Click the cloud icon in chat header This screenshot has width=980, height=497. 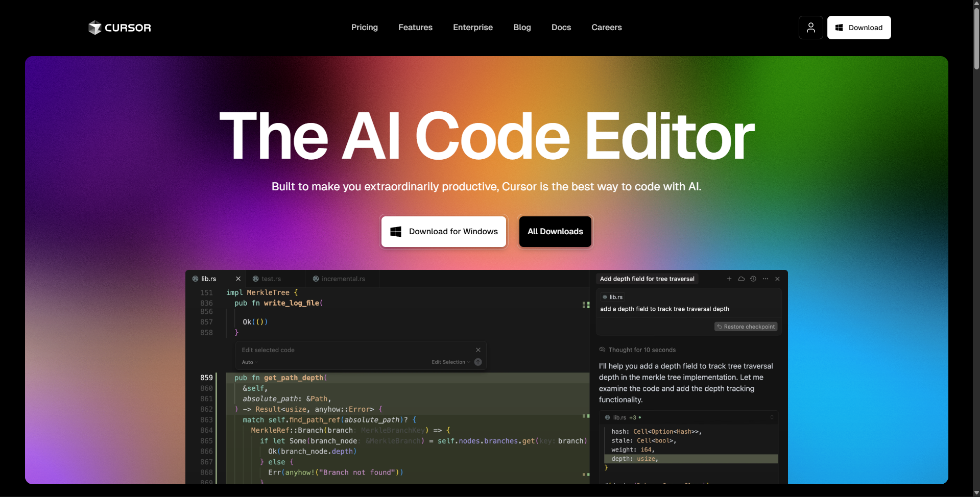741,279
